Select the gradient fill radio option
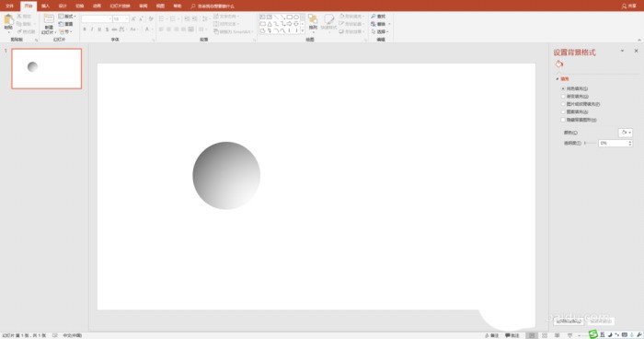The image size is (644, 339). (x=575, y=97)
